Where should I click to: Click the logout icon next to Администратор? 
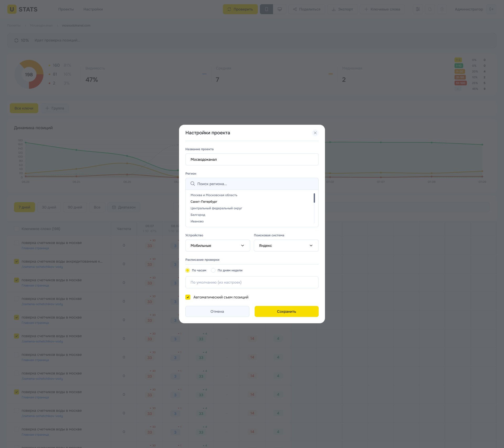point(491,9)
